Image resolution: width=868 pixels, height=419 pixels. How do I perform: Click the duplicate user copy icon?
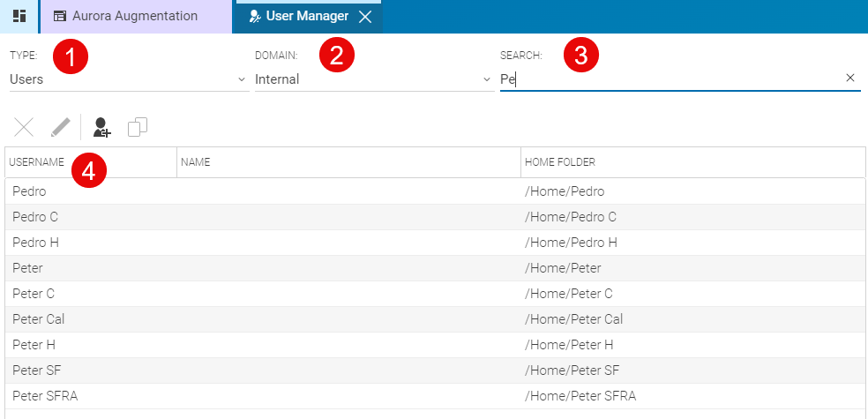[x=138, y=128]
